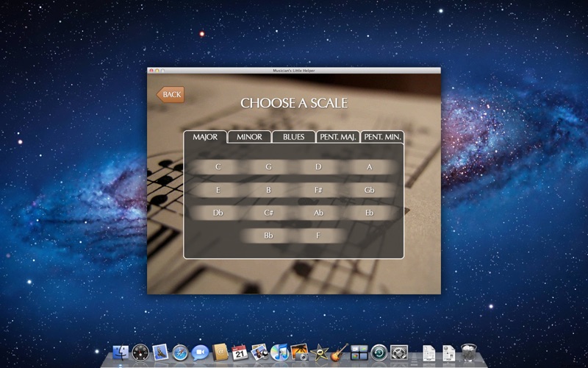Viewport: 588px width, 368px height.
Task: Choose the Eb scale button
Action: click(370, 213)
